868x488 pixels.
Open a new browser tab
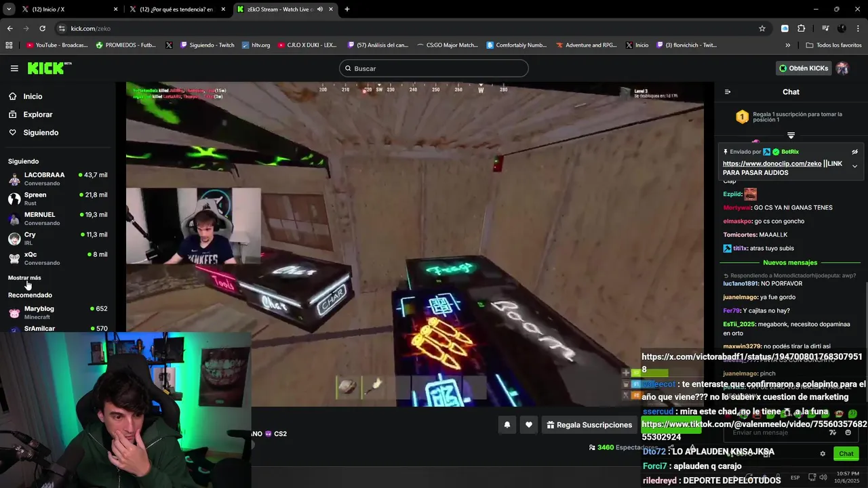[x=347, y=9]
